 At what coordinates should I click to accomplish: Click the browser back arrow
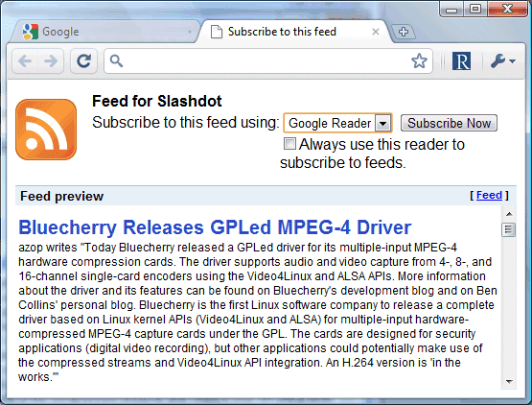tap(26, 61)
